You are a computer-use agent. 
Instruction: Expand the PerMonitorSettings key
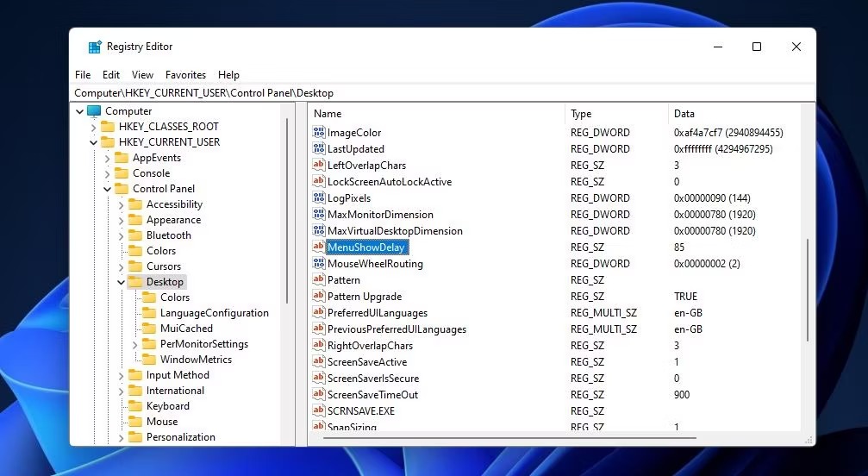(135, 344)
